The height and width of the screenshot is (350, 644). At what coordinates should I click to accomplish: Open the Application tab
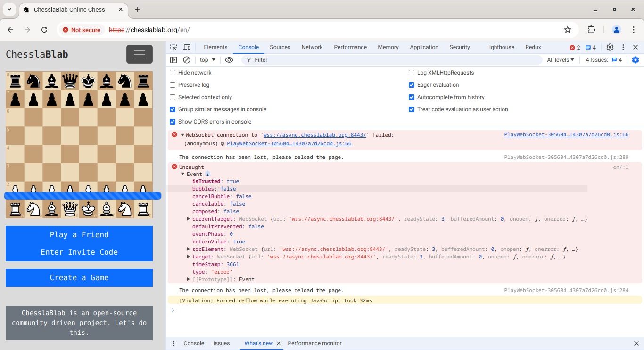pos(424,47)
